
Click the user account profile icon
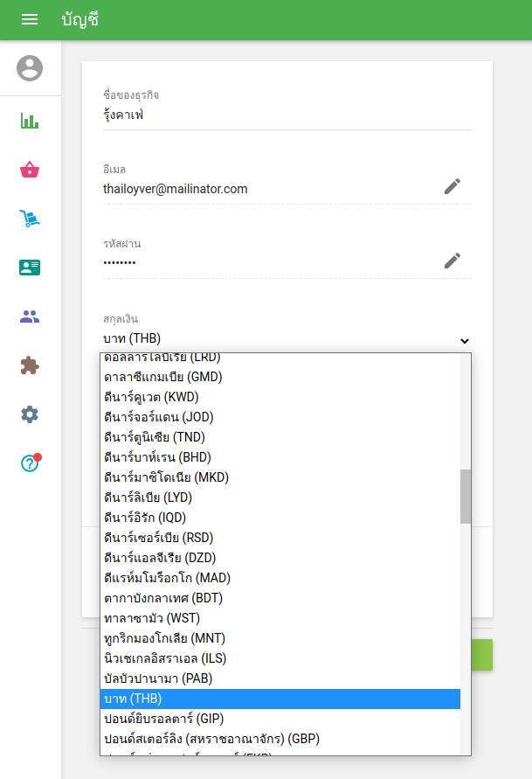(30, 68)
